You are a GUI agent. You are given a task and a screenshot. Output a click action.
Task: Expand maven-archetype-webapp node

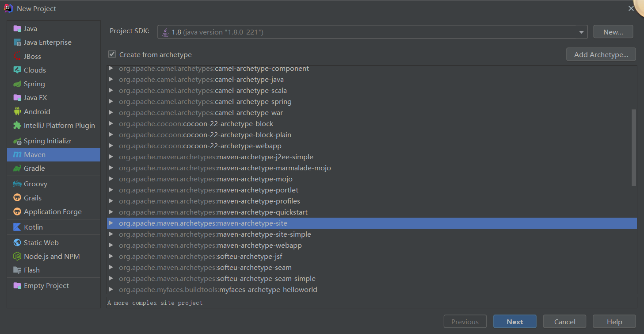[111, 246]
